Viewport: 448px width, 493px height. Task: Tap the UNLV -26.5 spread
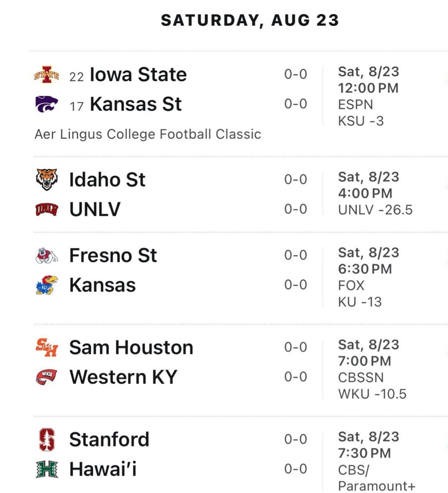[x=375, y=210]
